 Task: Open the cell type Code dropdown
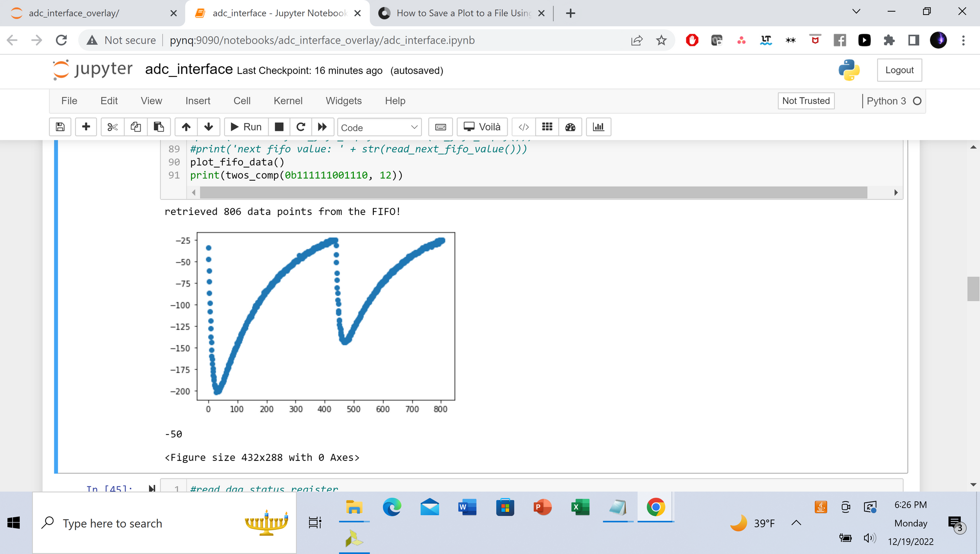coord(379,127)
